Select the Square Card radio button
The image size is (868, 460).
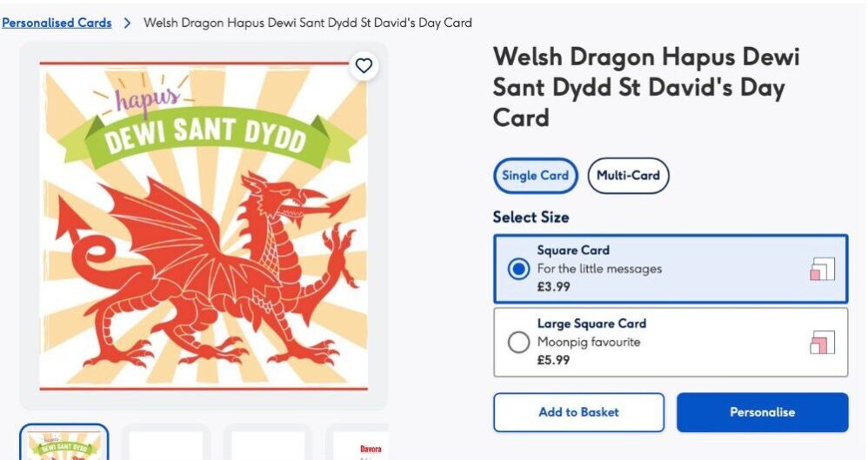tap(518, 269)
